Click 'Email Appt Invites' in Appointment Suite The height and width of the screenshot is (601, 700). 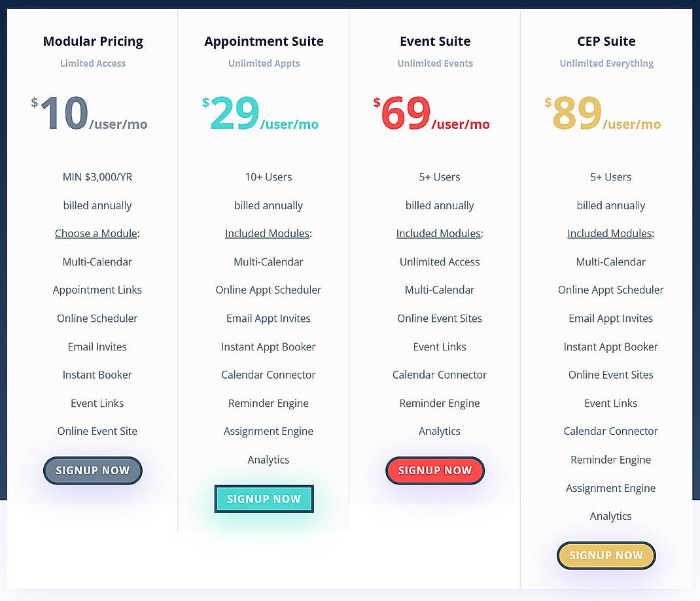pos(268,318)
